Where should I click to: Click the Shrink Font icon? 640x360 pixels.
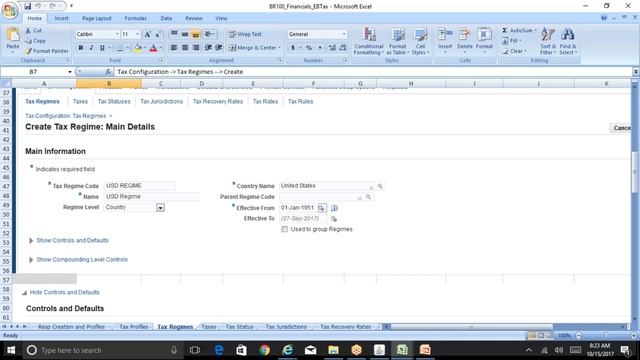[x=158, y=34]
